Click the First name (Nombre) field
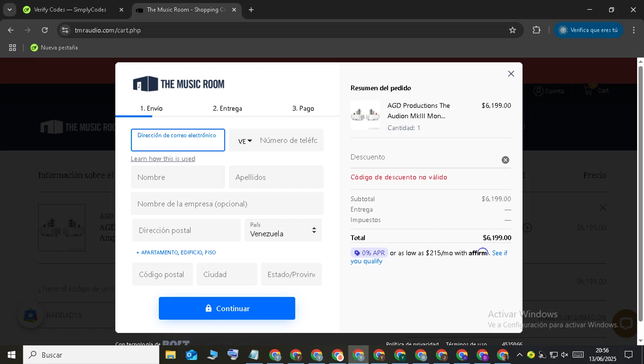This screenshot has height=364, width=644. coord(178,177)
